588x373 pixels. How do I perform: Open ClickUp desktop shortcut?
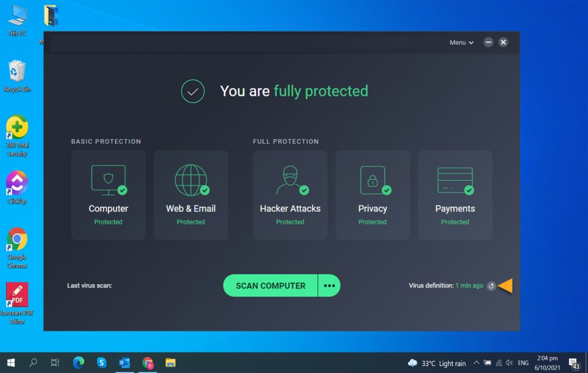tap(17, 186)
